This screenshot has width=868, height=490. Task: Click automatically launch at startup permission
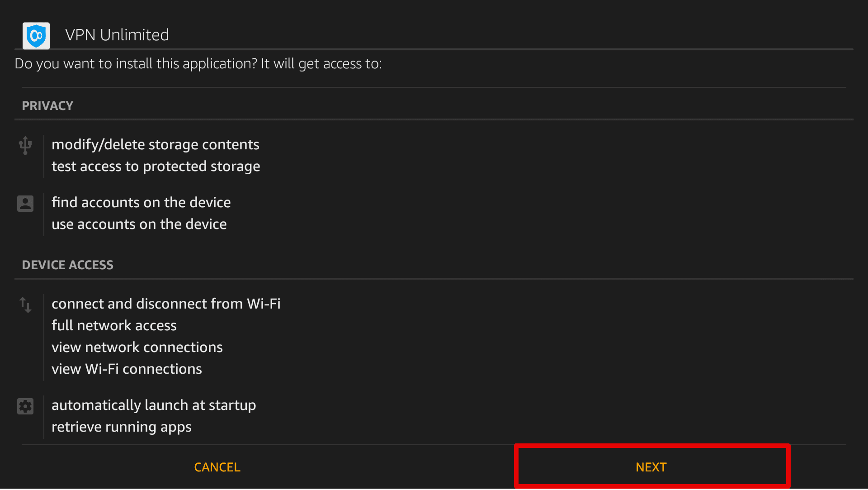point(154,405)
